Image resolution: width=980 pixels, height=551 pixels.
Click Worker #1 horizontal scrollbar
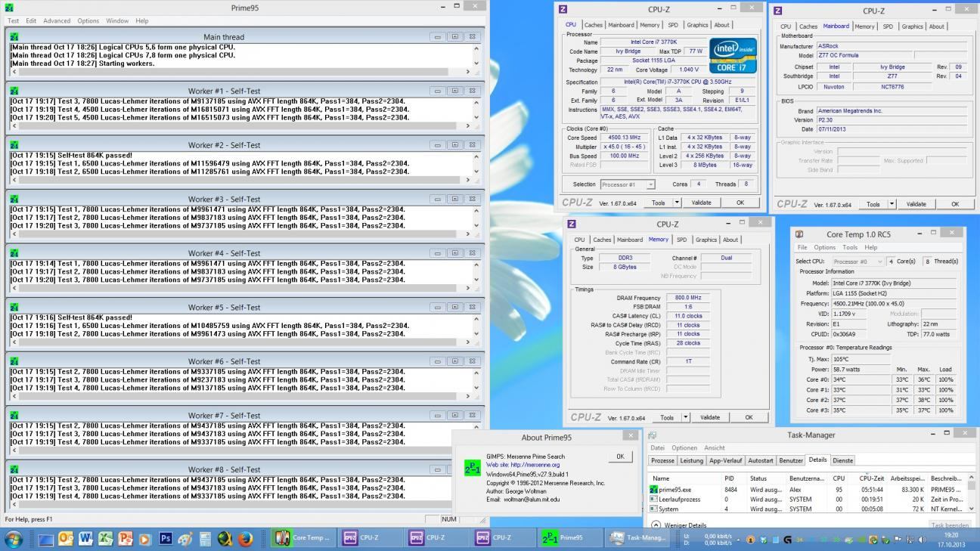tap(240, 125)
